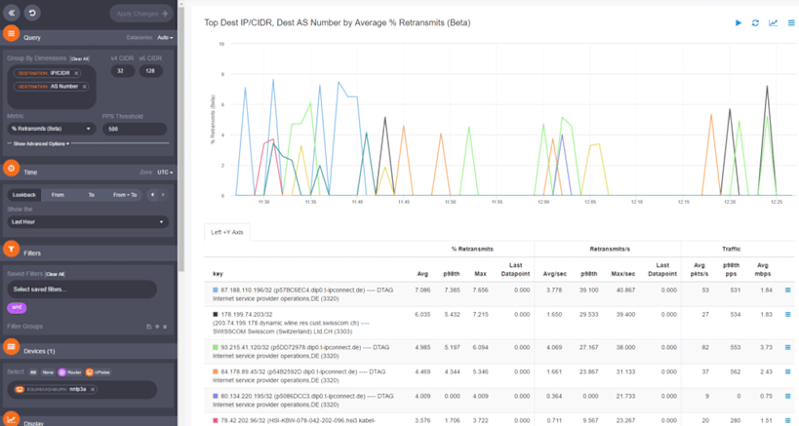799x426 pixels.
Task: Clear All group-by dimensions
Action: [x=80, y=59]
